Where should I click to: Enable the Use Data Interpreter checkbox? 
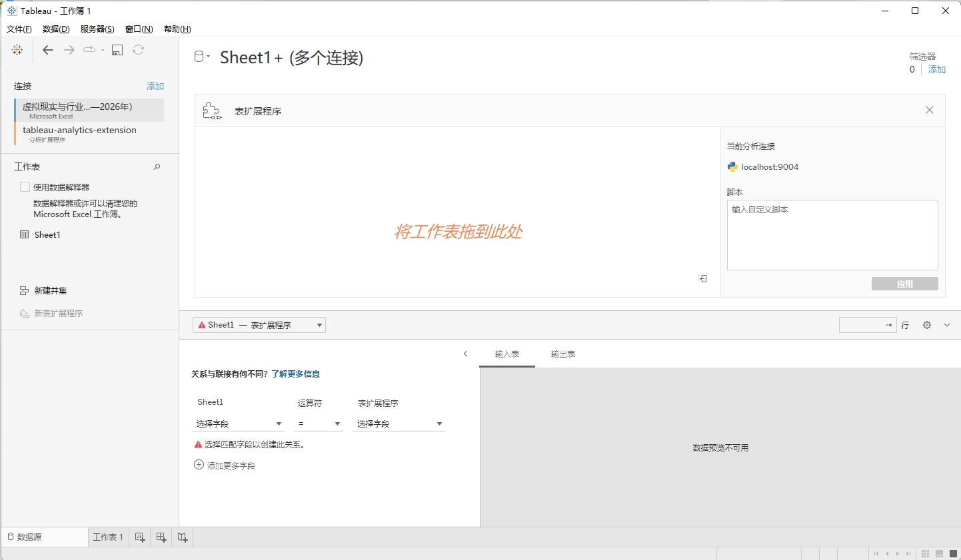pyautogui.click(x=25, y=187)
